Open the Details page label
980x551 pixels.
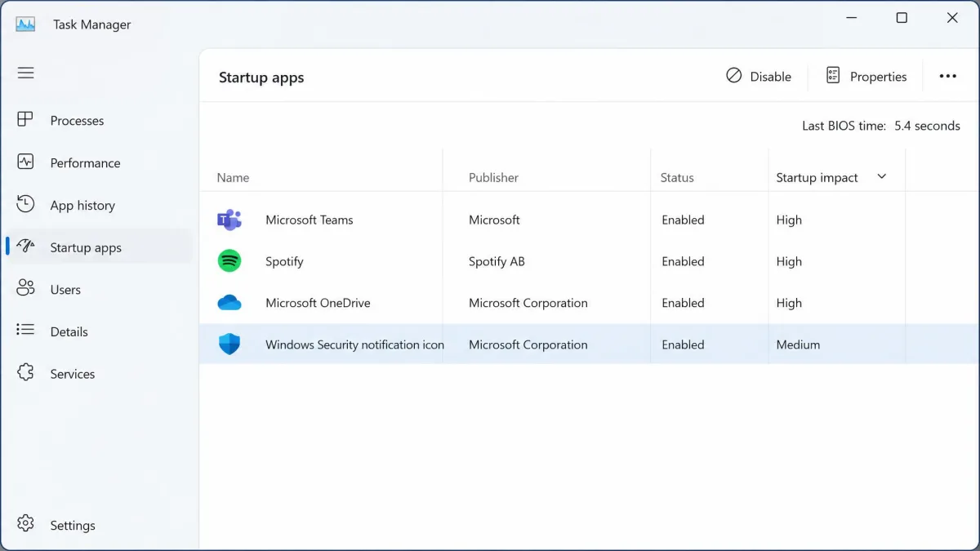click(69, 332)
